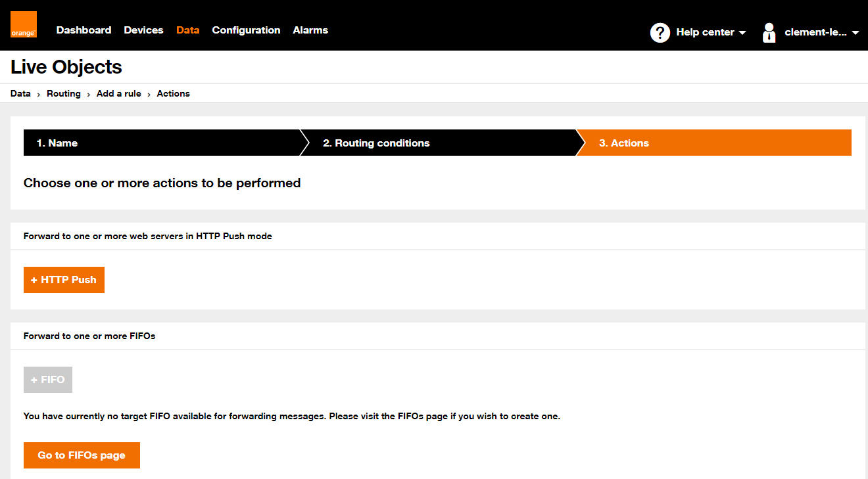Click the Actions breadcrumb entry
Viewport: 868px width, 479px height.
[173, 93]
